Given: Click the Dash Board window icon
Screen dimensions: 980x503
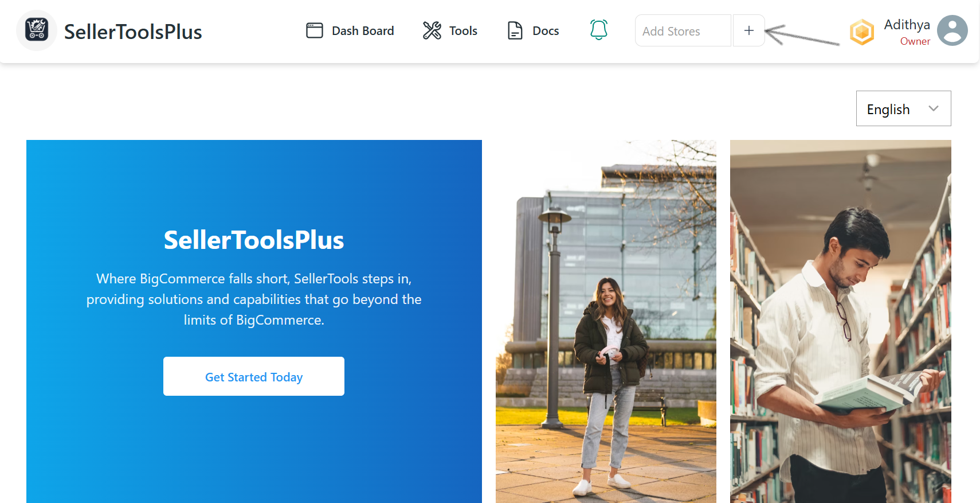Looking at the screenshot, I should [x=315, y=30].
